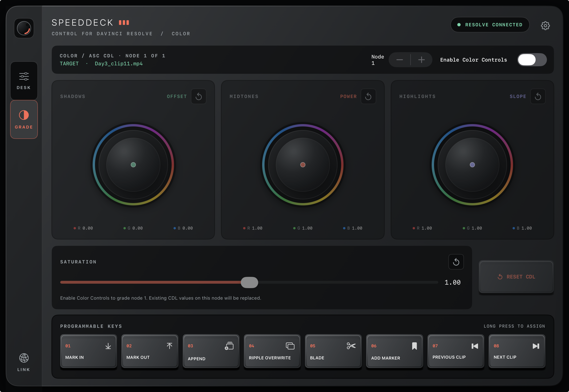
Task: Reset the Saturation slider
Action: (456, 262)
